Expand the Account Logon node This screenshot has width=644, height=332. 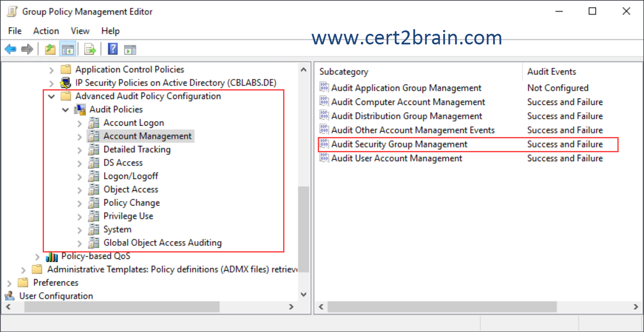point(79,123)
